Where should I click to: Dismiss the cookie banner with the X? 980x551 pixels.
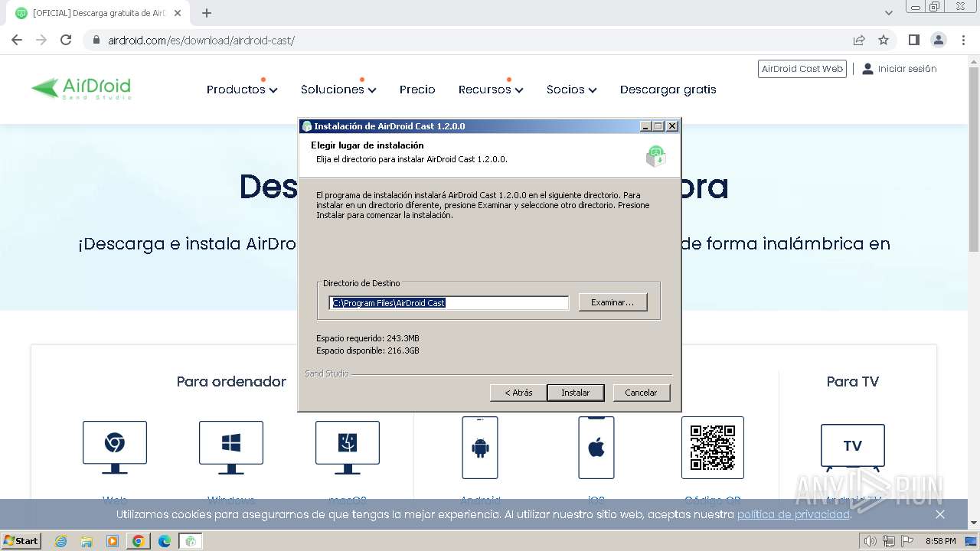pos(940,514)
